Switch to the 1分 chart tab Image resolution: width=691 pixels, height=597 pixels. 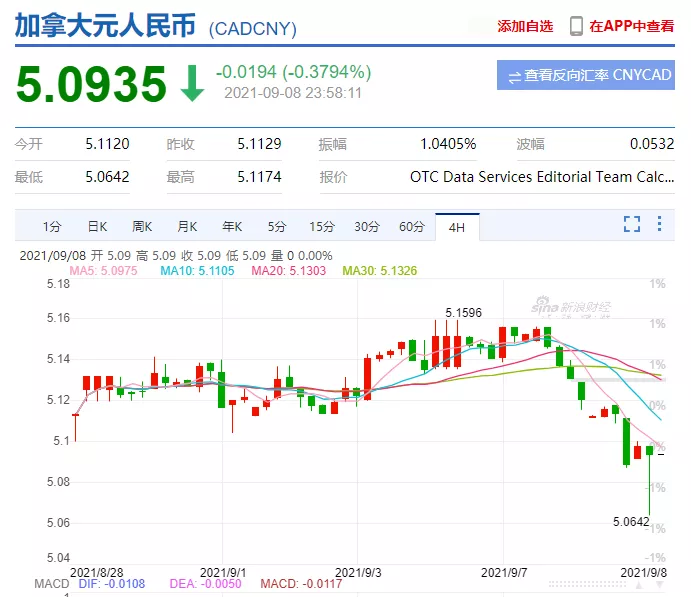pyautogui.click(x=51, y=226)
